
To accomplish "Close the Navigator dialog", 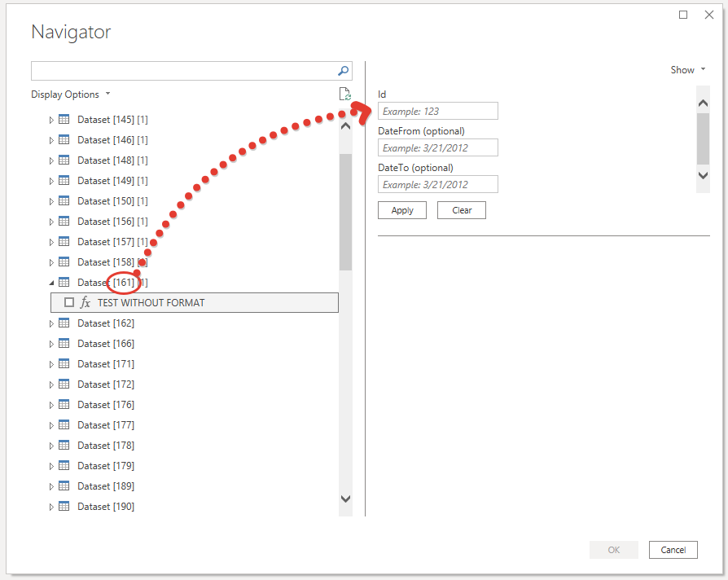I will tap(709, 15).
